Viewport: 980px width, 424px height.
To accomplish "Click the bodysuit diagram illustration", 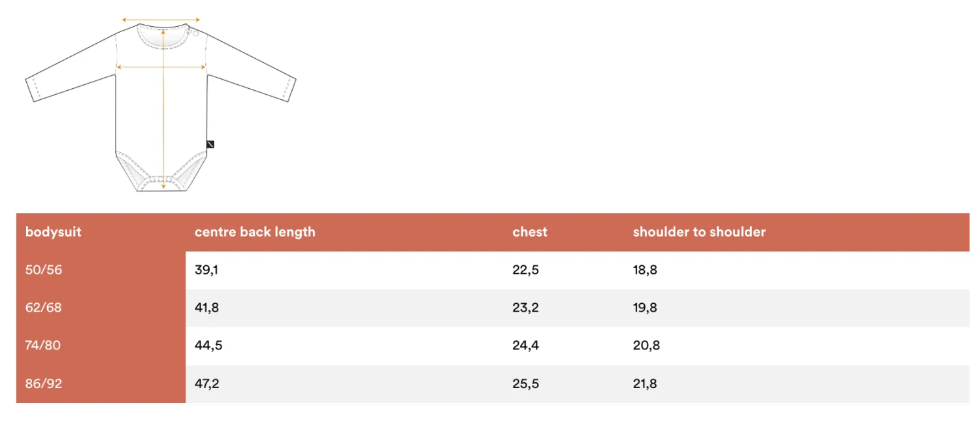I will [161, 105].
